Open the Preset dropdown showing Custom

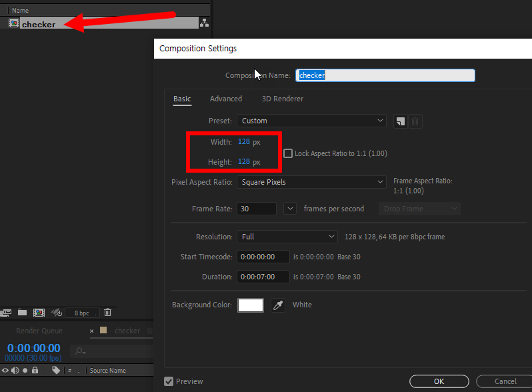tap(311, 121)
